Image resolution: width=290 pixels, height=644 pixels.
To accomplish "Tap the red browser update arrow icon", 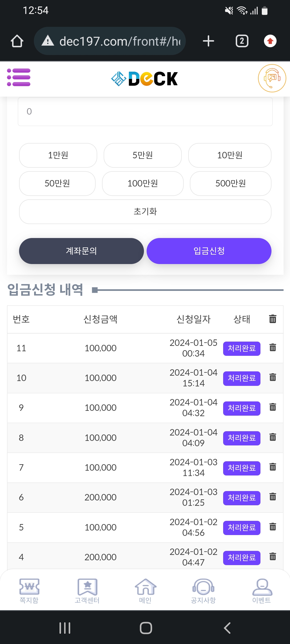I will tap(270, 41).
